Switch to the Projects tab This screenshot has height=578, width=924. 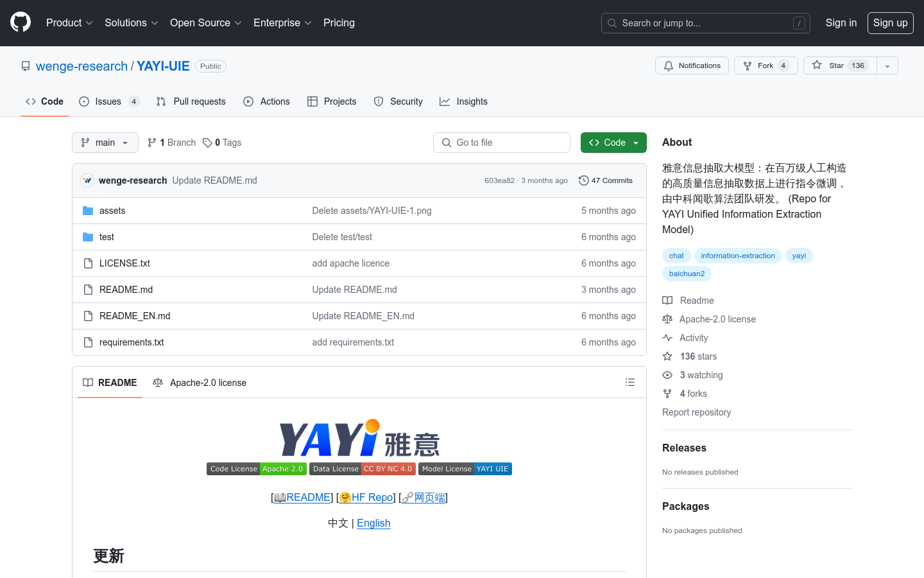(x=332, y=101)
